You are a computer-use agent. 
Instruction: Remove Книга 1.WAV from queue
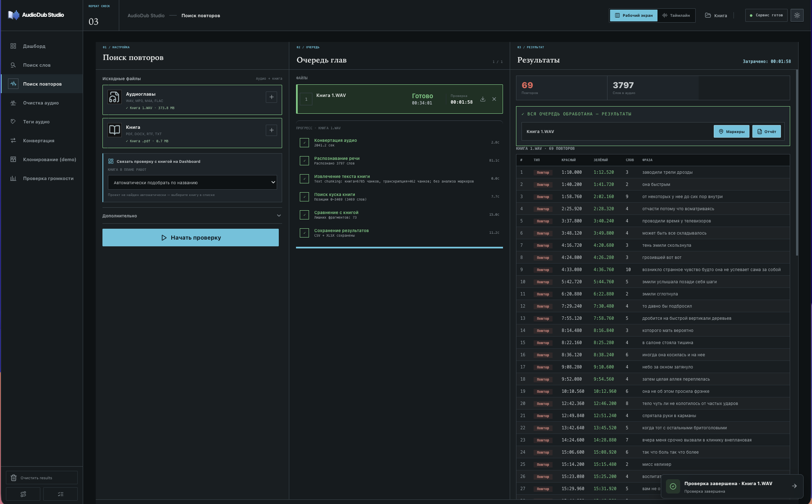tap(494, 99)
